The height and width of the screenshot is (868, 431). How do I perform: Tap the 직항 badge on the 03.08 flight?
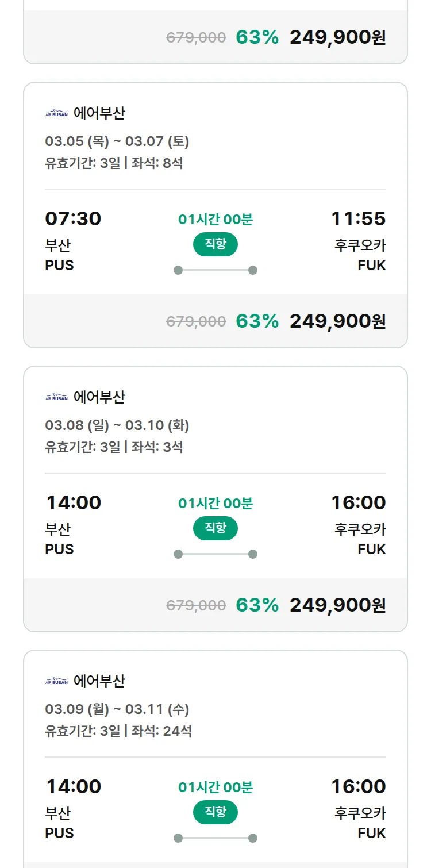215,528
